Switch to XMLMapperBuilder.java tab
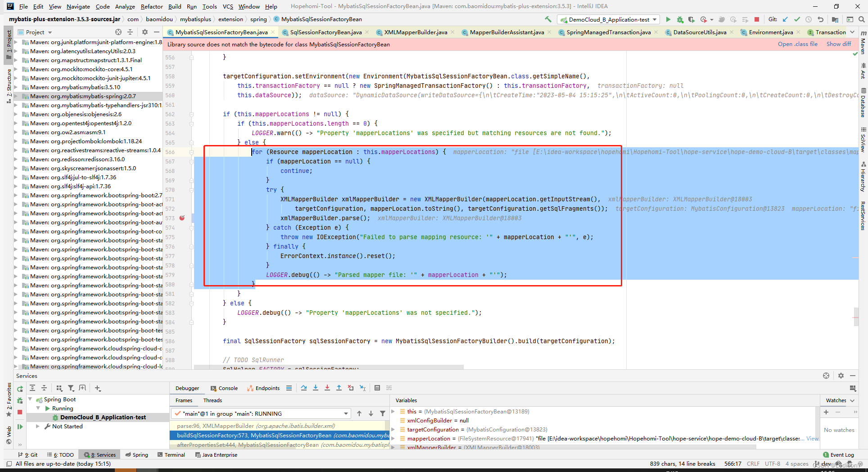 415,32
